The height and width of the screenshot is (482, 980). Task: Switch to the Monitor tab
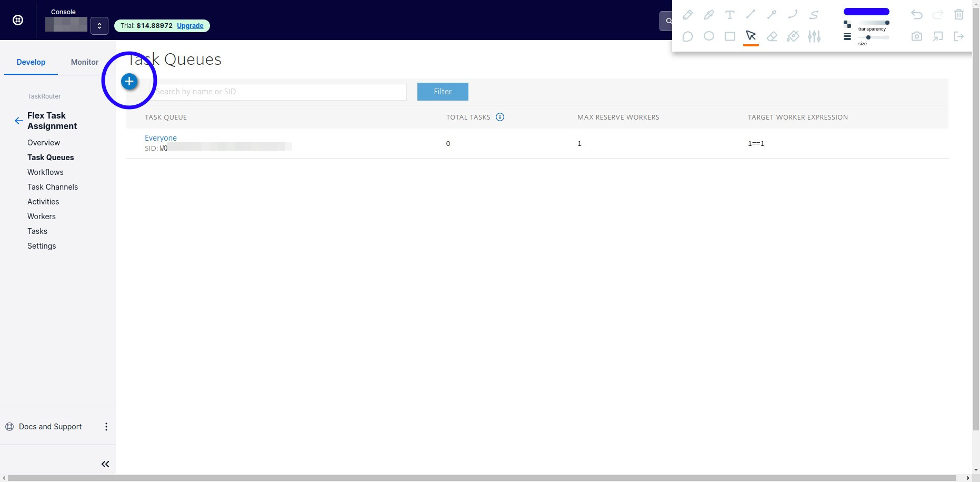(85, 62)
